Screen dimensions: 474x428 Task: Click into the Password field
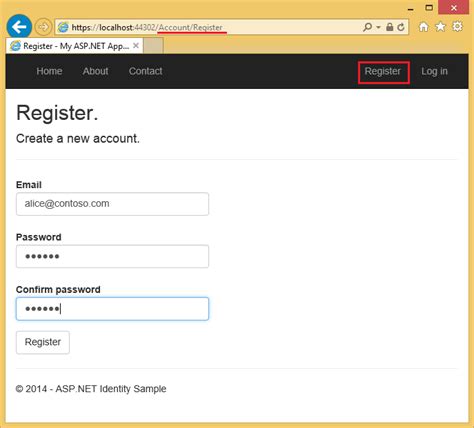click(x=112, y=256)
